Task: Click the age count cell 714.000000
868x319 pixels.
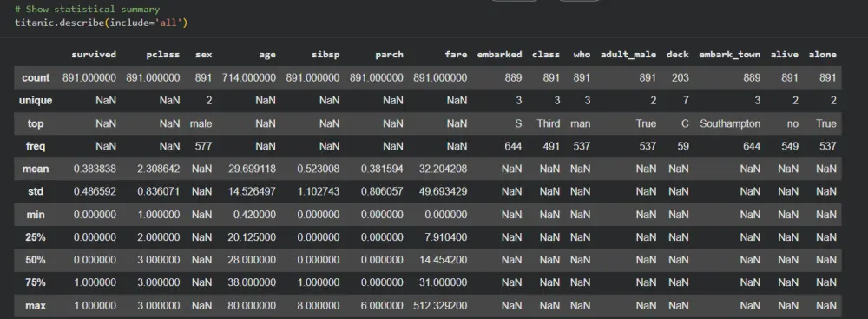Action: tap(249, 77)
